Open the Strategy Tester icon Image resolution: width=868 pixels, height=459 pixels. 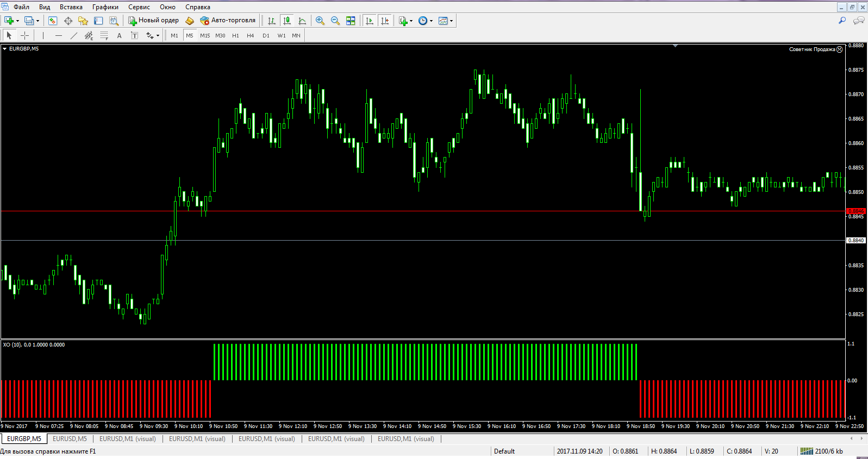tap(114, 21)
